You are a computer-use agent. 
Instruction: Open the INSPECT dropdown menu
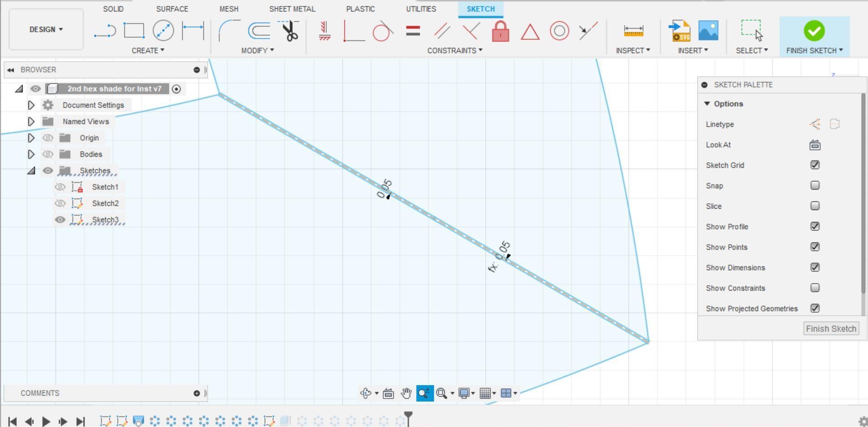coord(633,50)
